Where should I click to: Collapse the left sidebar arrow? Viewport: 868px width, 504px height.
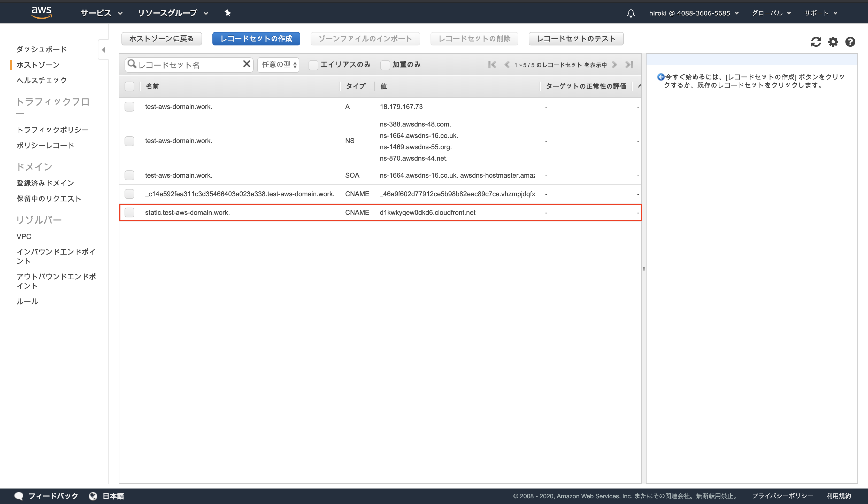coord(103,50)
